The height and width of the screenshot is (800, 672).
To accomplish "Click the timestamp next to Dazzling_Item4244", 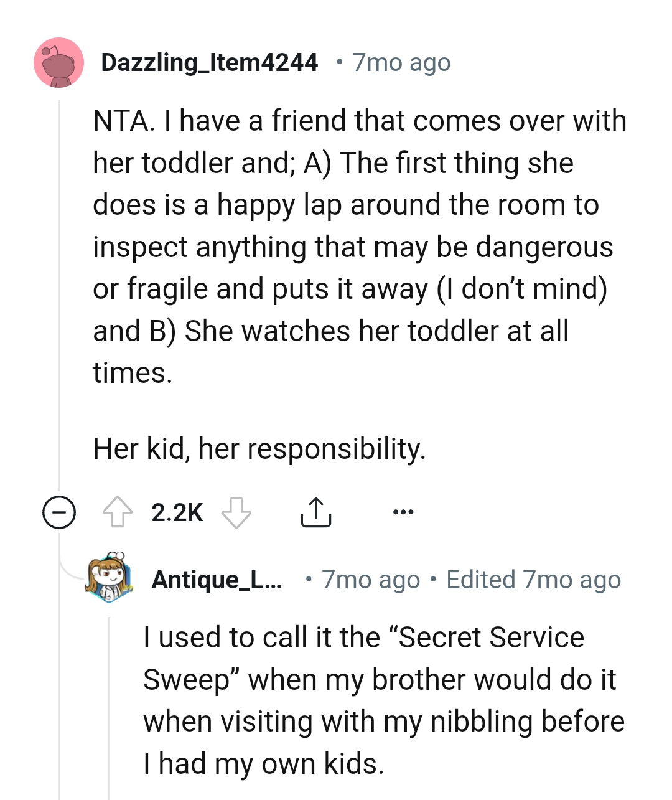I will (x=401, y=62).
